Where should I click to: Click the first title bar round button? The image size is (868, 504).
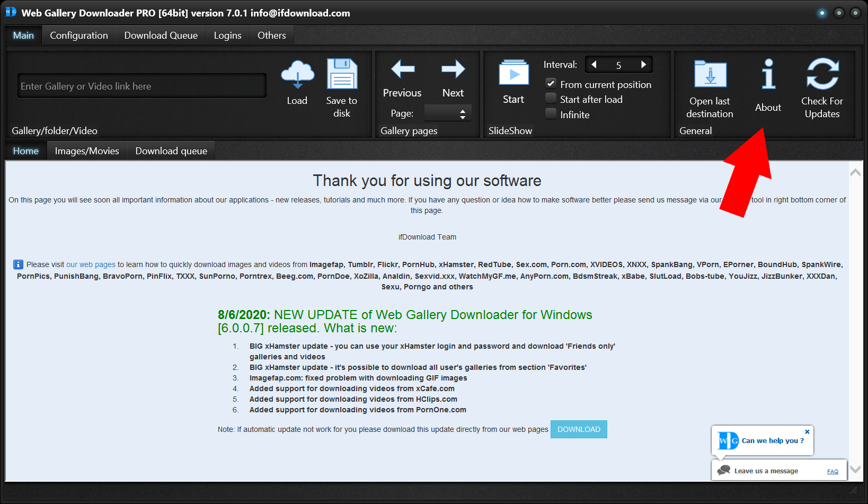822,13
